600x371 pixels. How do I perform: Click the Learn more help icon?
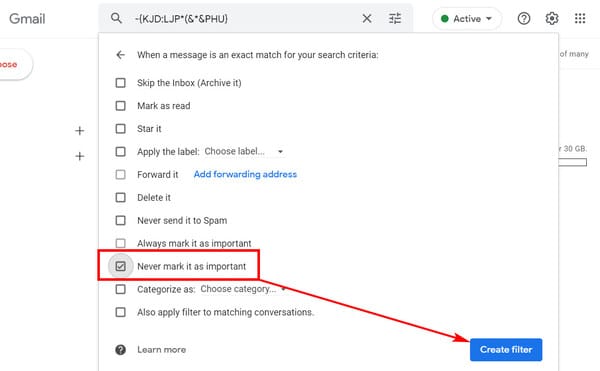[x=121, y=350]
